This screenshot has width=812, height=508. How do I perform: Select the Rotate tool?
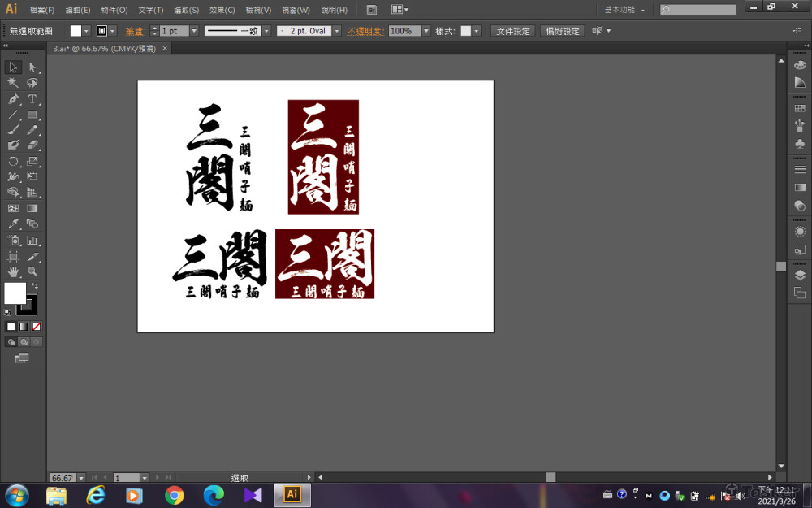coord(13,161)
